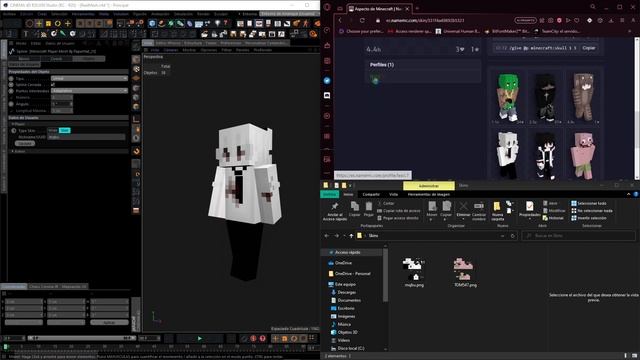Open the Herramientas de imagen tab
Screen dimensions: 640x360
429,194
